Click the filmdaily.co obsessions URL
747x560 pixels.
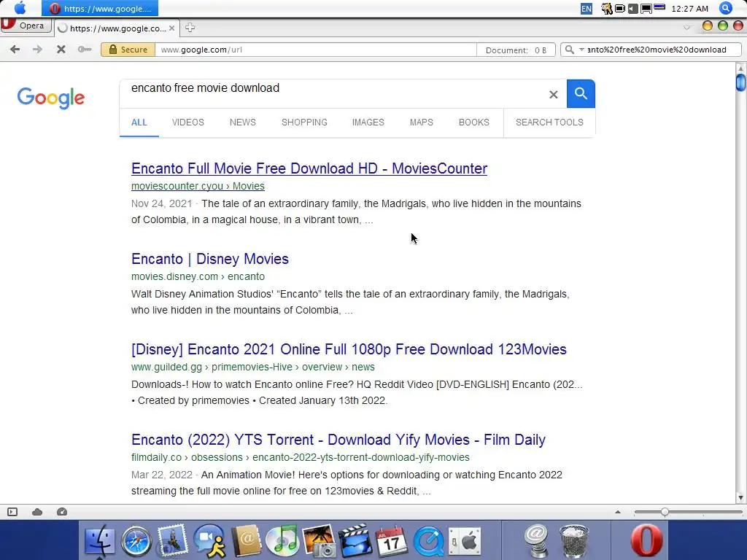tap(300, 458)
